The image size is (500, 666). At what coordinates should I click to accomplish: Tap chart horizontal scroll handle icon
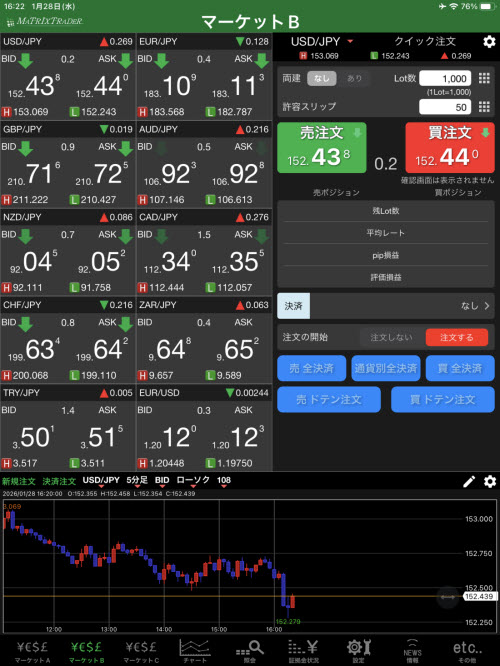(x=447, y=597)
